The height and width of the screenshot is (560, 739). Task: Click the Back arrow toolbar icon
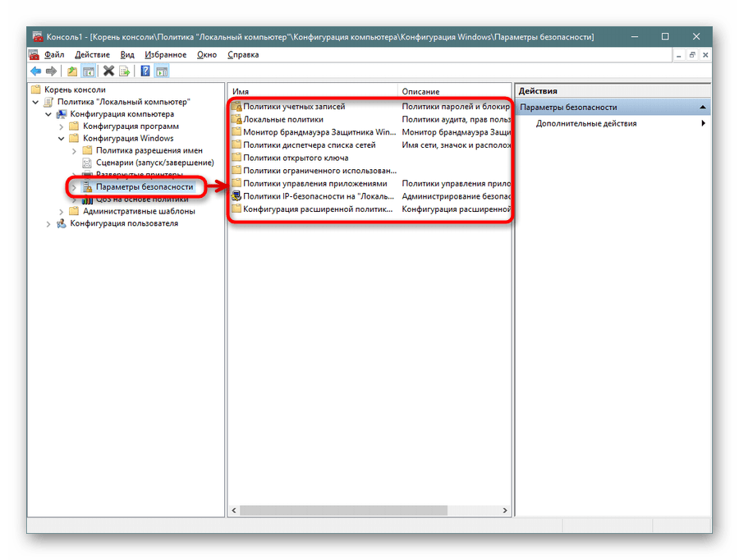click(x=35, y=71)
